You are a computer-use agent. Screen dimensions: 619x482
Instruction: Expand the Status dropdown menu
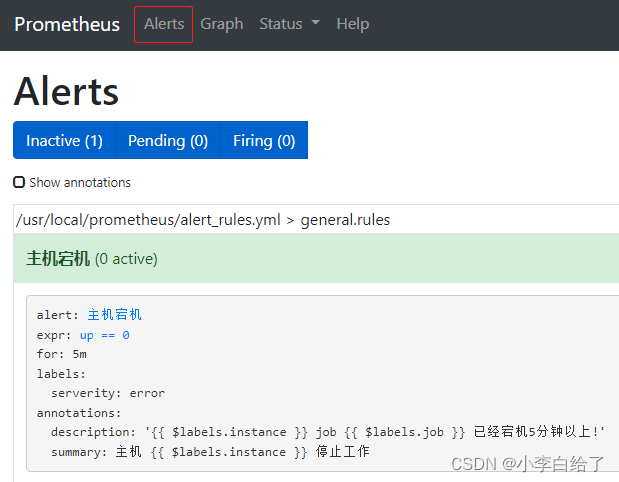tap(289, 24)
